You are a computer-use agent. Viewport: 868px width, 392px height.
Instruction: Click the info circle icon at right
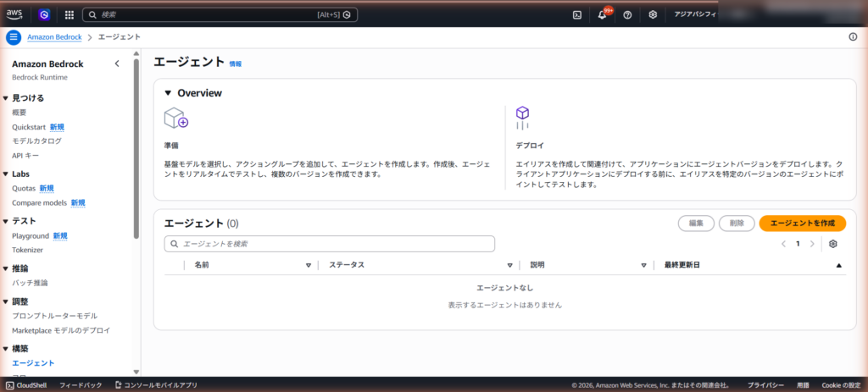point(853,37)
